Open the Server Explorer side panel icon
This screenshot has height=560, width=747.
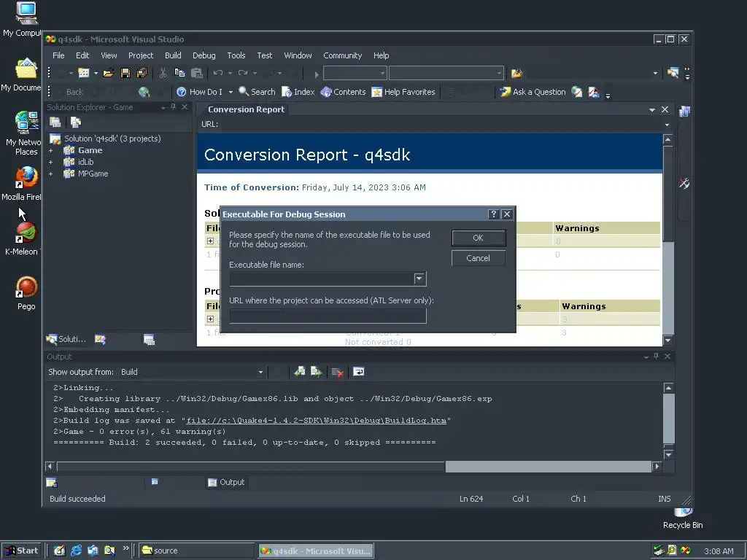pos(684,112)
